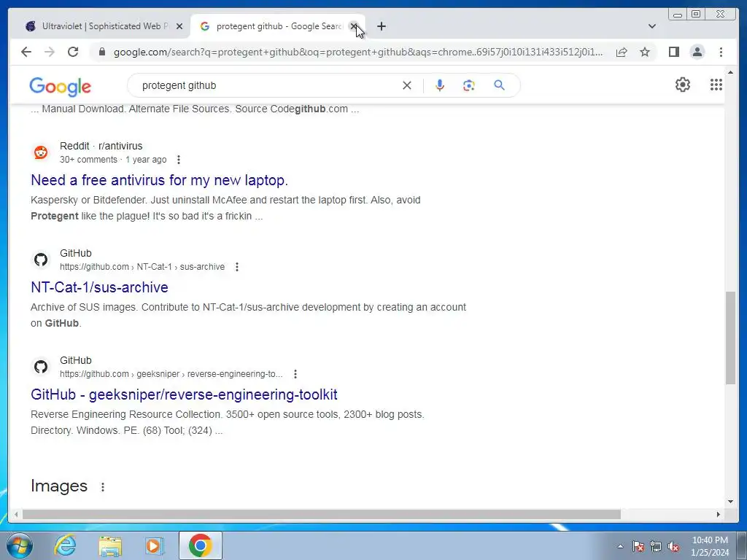View site info via the padlock icon

[101, 52]
